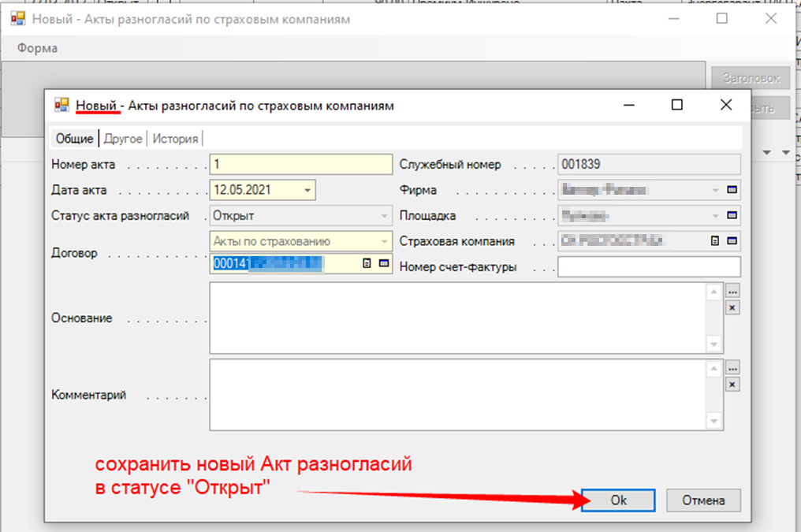Click card icon in Страховая компания field
801x532 pixels.
pyautogui.click(x=732, y=241)
